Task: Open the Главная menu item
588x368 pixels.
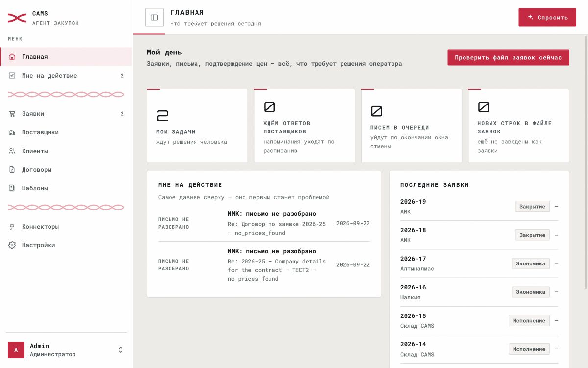Action: click(x=66, y=57)
